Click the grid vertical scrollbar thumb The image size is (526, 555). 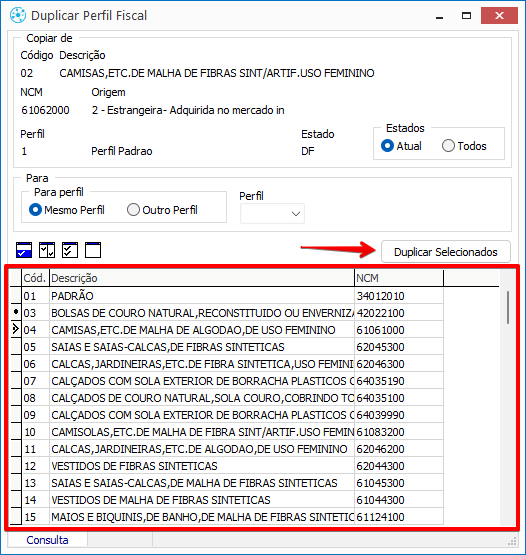[x=508, y=307]
